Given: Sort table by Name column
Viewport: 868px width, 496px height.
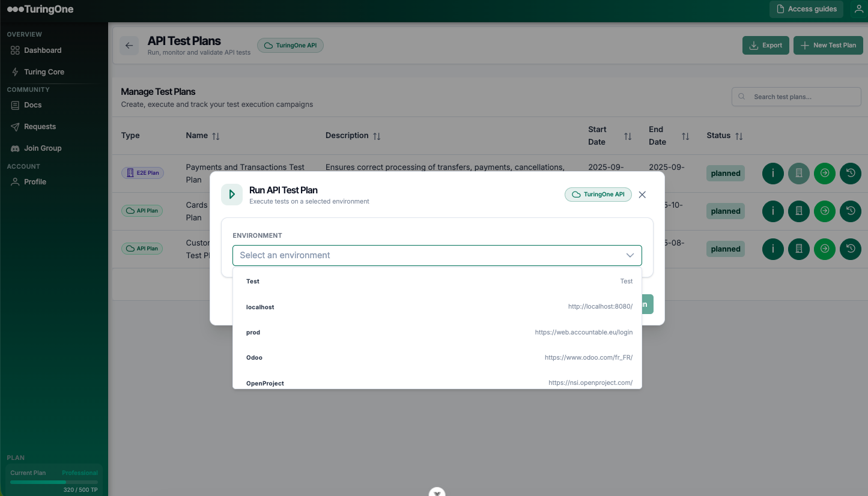Looking at the screenshot, I should tap(216, 136).
